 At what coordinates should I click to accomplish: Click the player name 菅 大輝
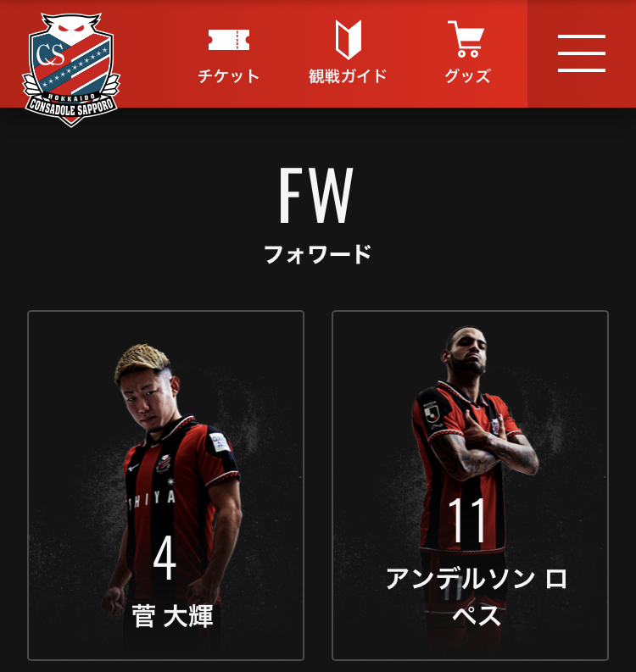click(172, 616)
